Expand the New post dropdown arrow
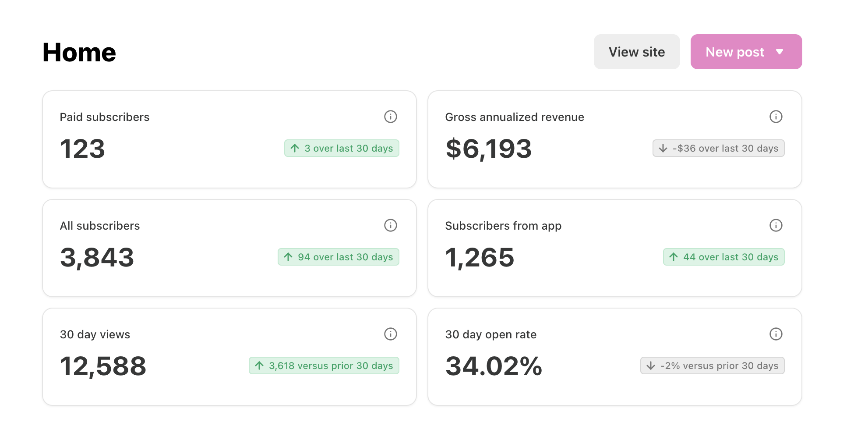The image size is (868, 426). tap(779, 52)
